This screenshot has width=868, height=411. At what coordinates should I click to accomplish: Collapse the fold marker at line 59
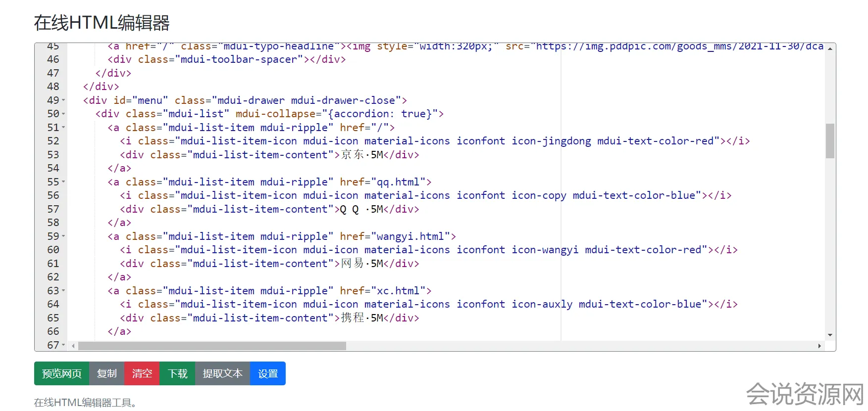click(x=63, y=236)
